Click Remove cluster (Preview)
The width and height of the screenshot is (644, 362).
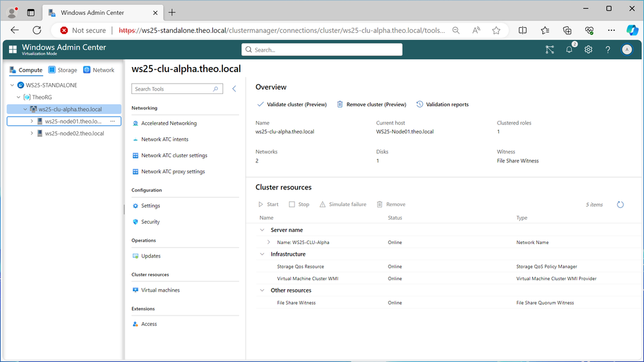(372, 104)
